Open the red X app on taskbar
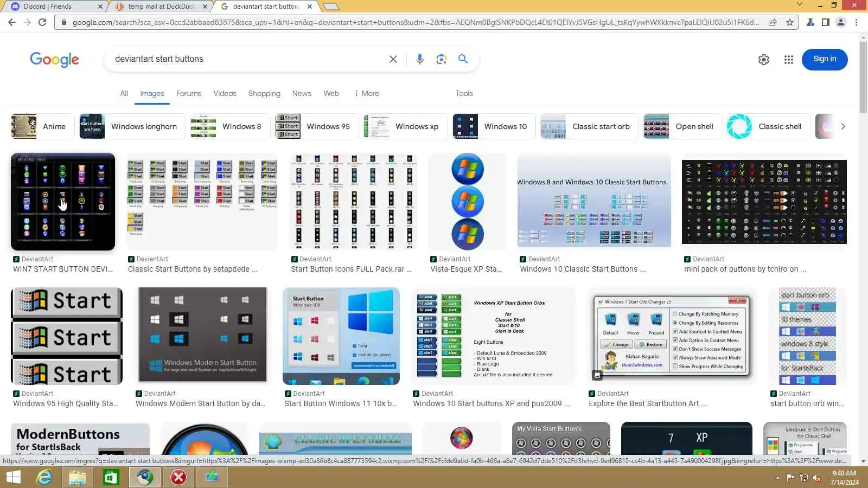Image resolution: width=868 pixels, height=488 pixels. [178, 477]
